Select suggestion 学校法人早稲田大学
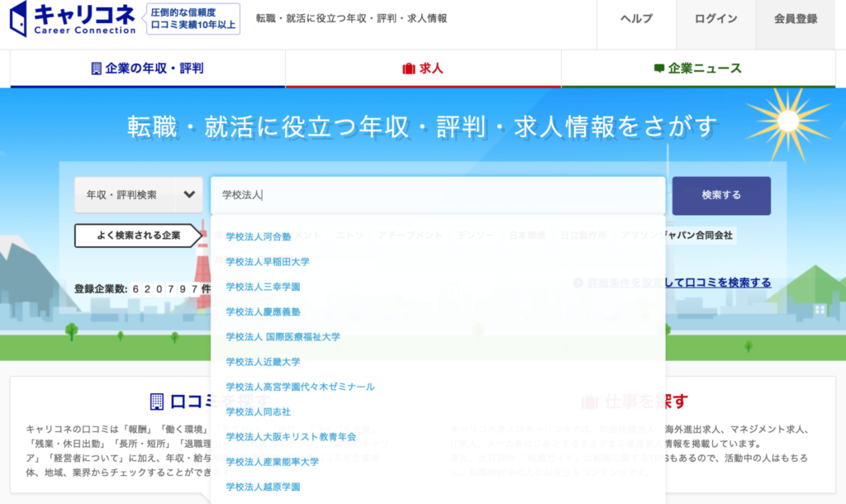This screenshot has width=846, height=504. (268, 262)
